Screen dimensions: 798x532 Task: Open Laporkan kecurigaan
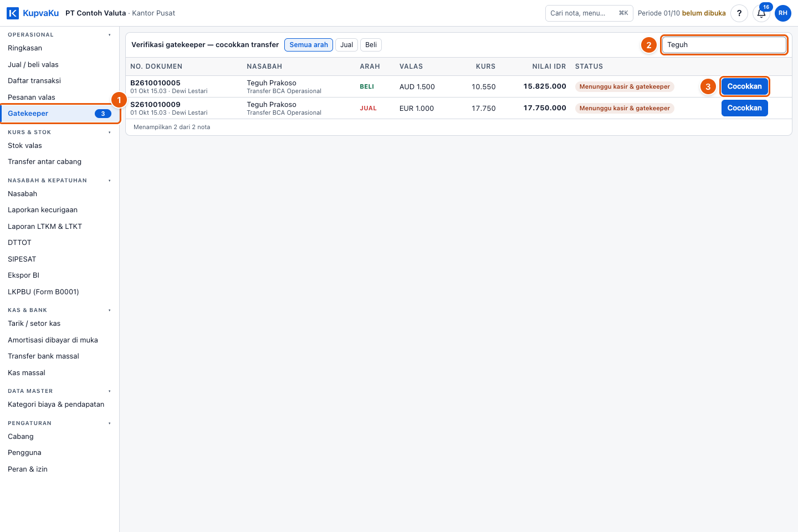point(59,210)
